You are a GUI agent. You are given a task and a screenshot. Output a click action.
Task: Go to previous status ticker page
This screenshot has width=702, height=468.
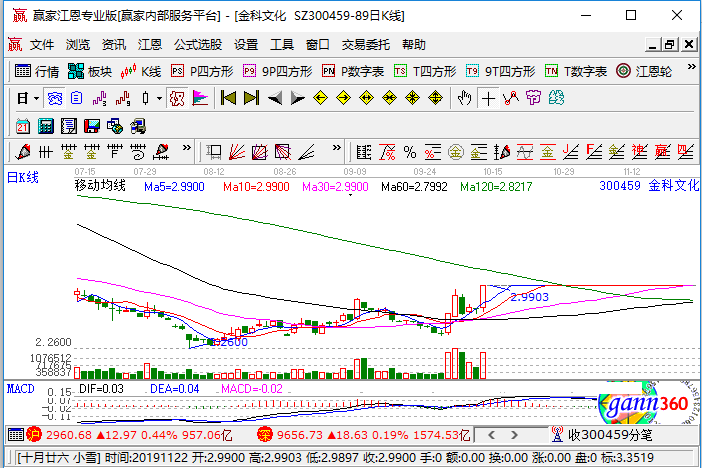point(492,435)
